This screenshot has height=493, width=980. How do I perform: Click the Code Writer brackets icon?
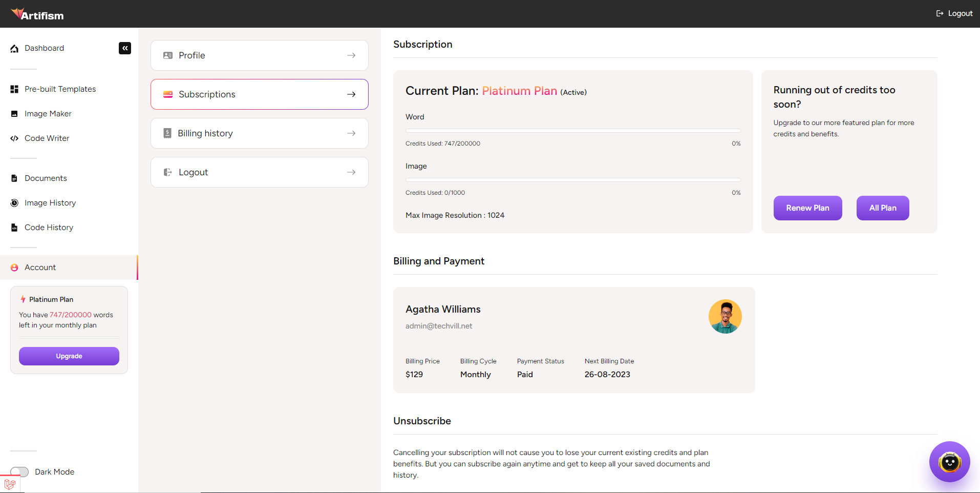pos(14,138)
